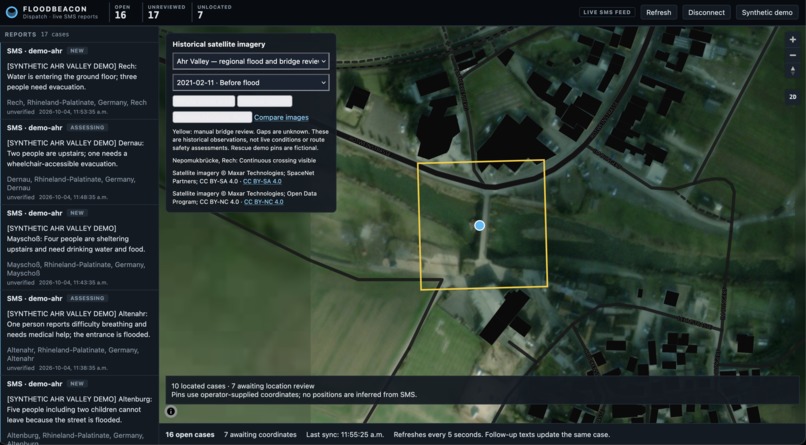Click the Rech, Rhineland-Palatinate location line
Screen dimensions: 806x445
(x=77, y=102)
